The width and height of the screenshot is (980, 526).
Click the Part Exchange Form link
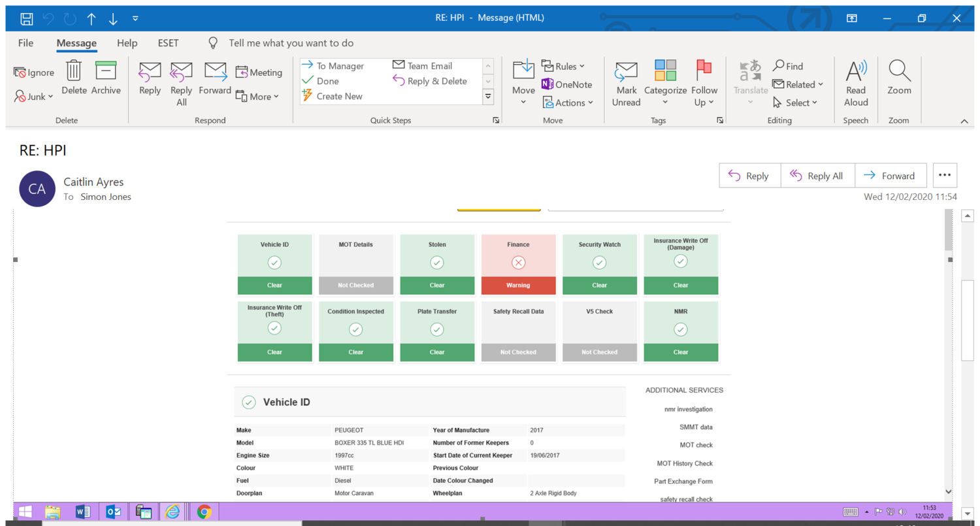pos(683,481)
